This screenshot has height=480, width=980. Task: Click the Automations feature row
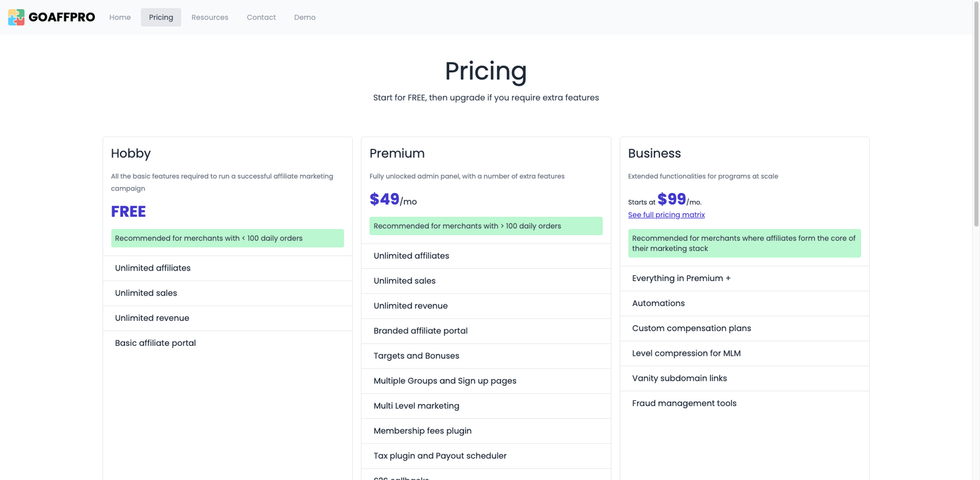744,304
